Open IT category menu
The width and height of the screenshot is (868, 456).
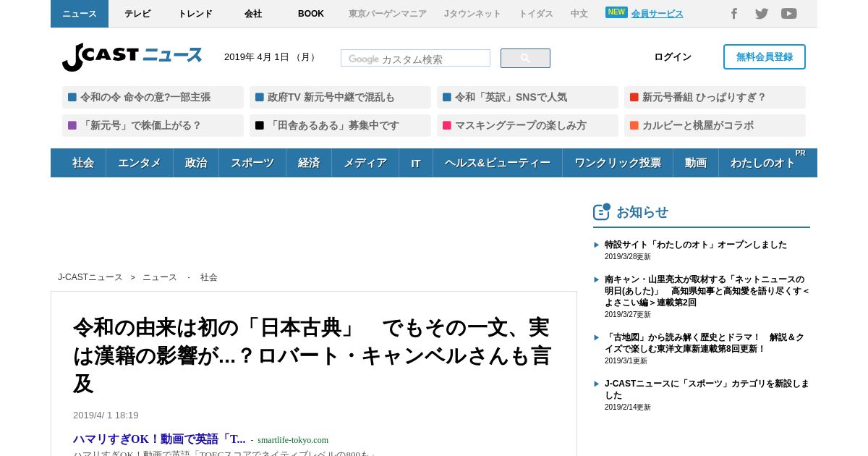coord(416,163)
